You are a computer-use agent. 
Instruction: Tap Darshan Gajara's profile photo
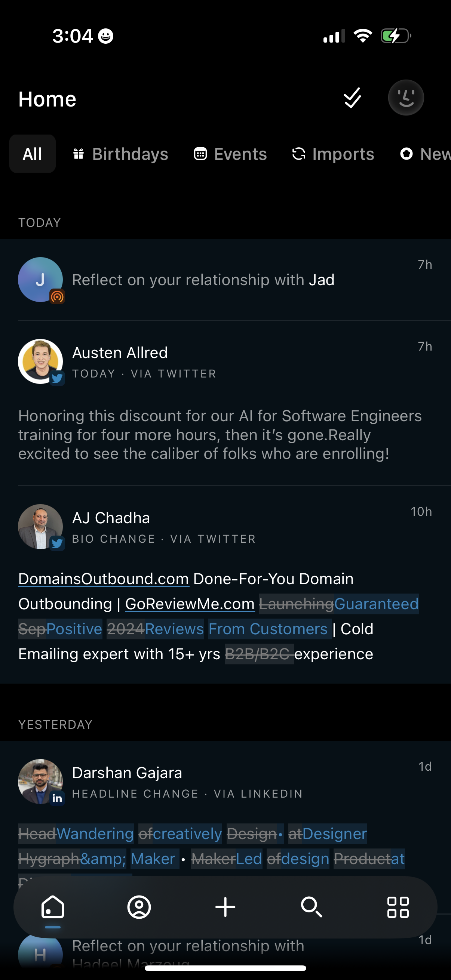(40, 782)
